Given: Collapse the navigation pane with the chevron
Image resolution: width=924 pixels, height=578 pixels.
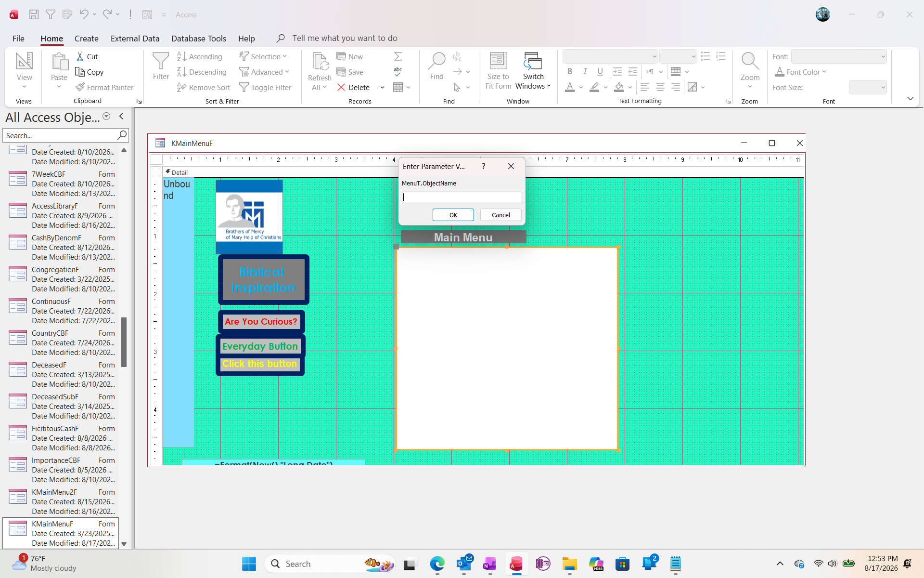Looking at the screenshot, I should tap(121, 116).
